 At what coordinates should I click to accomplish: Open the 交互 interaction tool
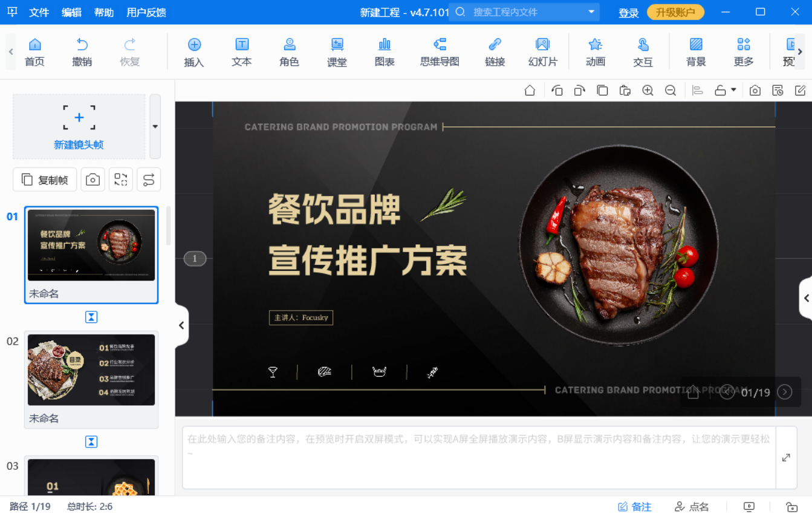click(643, 51)
